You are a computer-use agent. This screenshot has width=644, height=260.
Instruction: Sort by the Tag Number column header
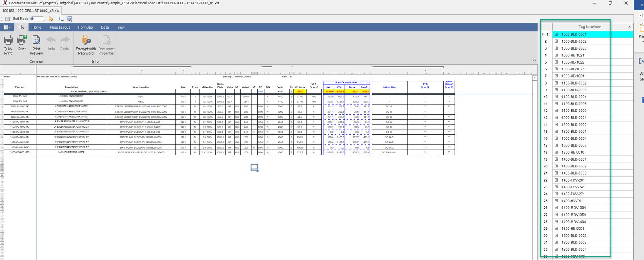tap(589, 27)
